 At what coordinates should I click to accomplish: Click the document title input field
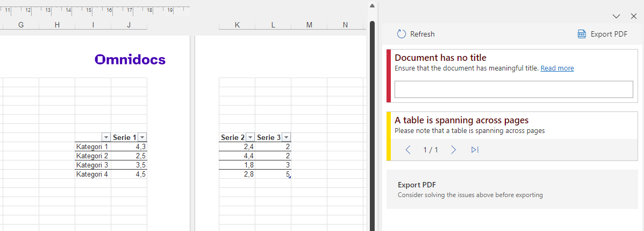(513, 89)
